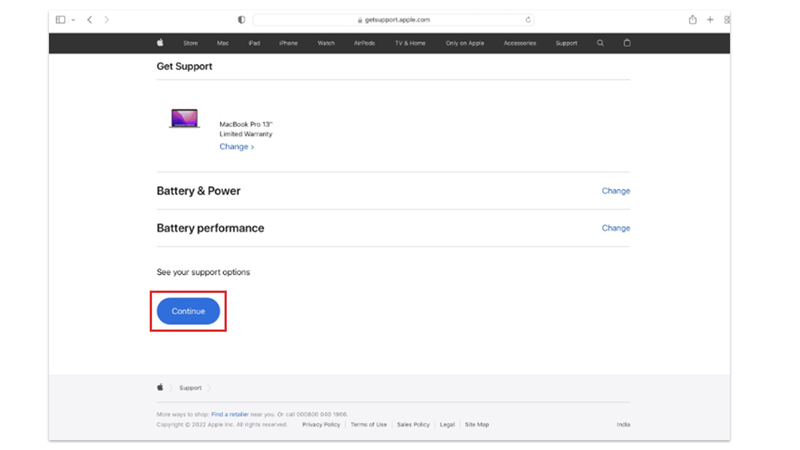
Task: Open the Only on Apple menu item
Action: (464, 43)
